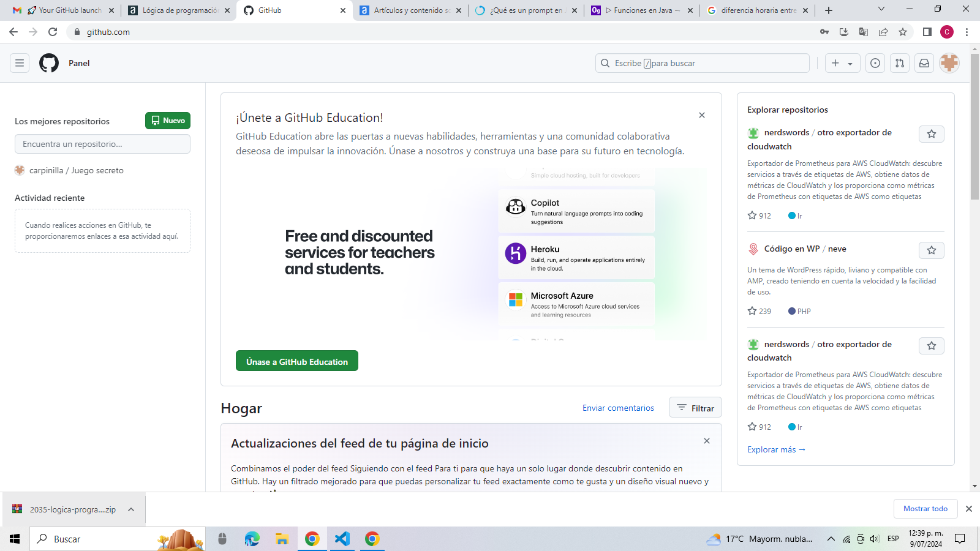Click Únase a GitHub Education button
This screenshot has width=980, height=551.
point(297,361)
